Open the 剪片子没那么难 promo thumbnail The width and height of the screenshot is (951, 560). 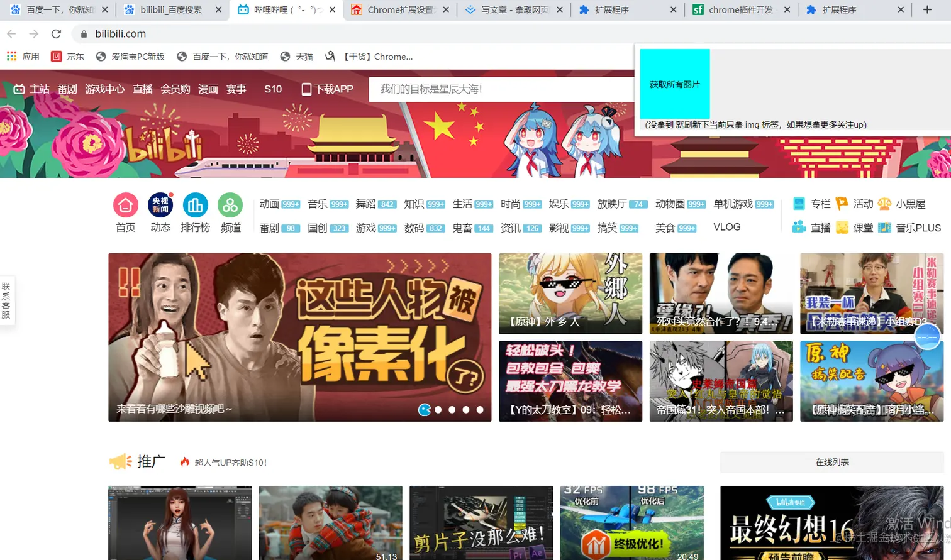481,523
